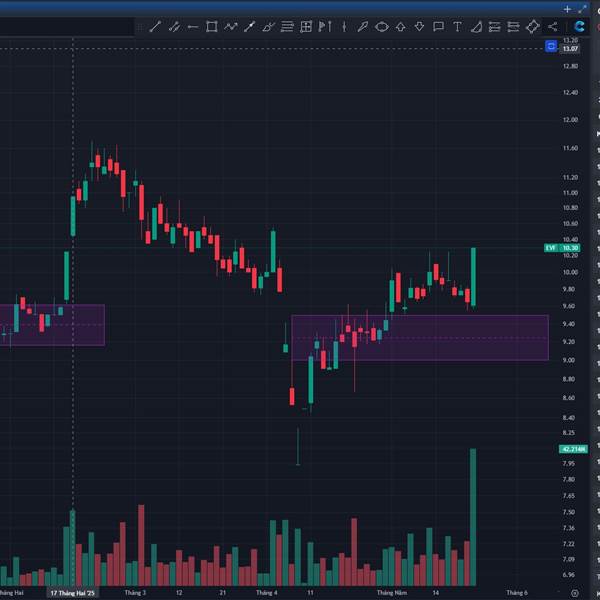
Task: Click the blue button beside 13.07 price
Action: tap(551, 47)
